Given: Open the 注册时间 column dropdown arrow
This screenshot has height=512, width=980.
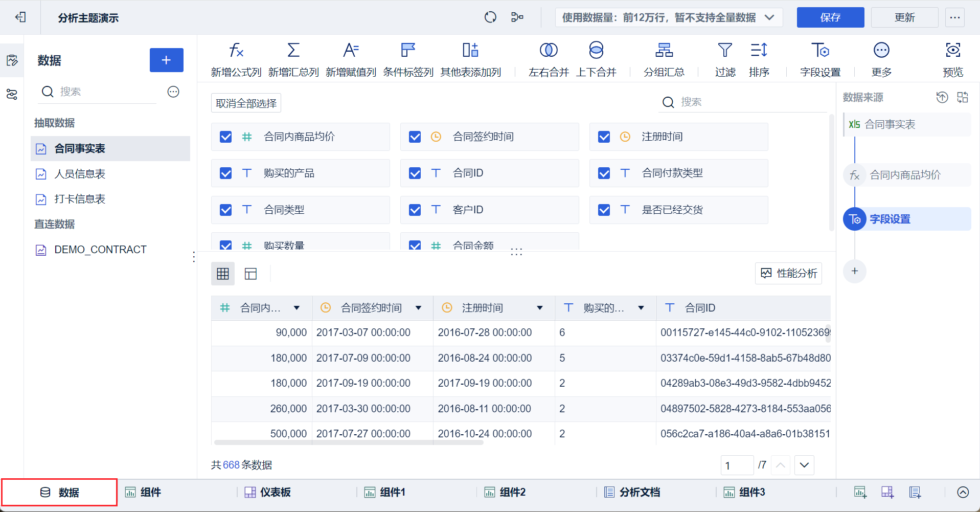Looking at the screenshot, I should pyautogui.click(x=540, y=308).
